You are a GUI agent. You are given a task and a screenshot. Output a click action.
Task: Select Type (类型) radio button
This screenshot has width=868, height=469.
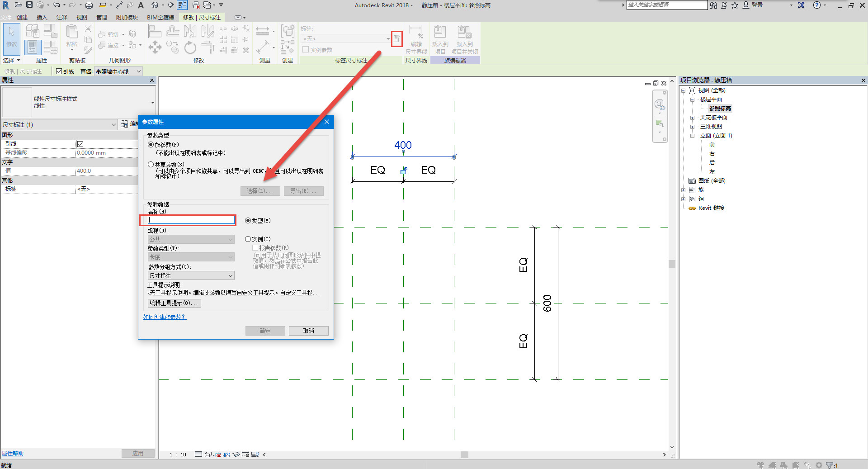click(248, 221)
